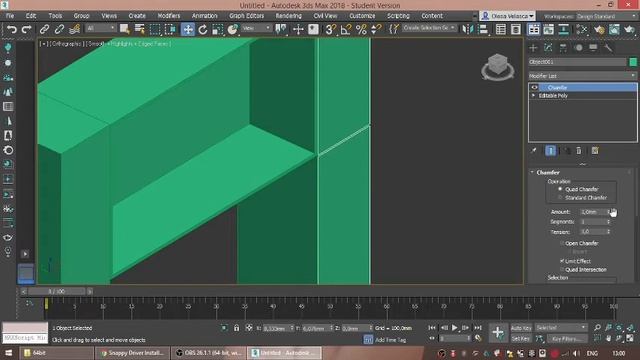Toggle the 3D Snaps icon
The image size is (640, 360).
(x=330, y=29)
